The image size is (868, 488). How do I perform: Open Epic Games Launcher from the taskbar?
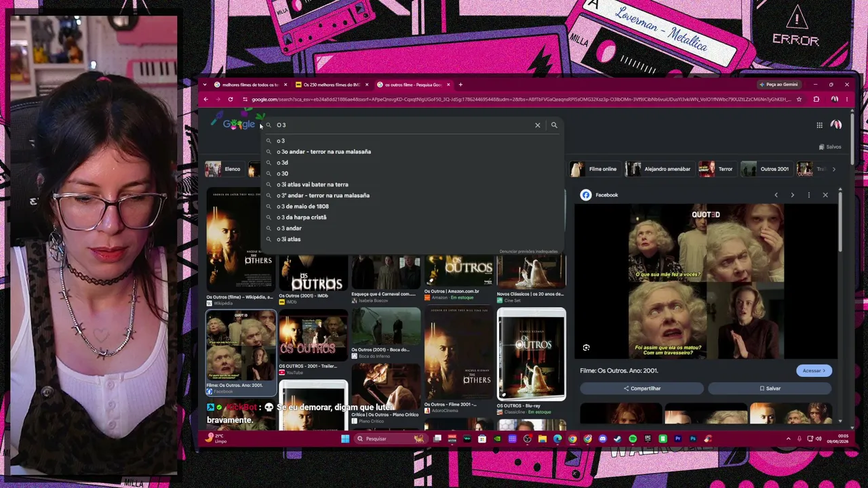coord(648,439)
